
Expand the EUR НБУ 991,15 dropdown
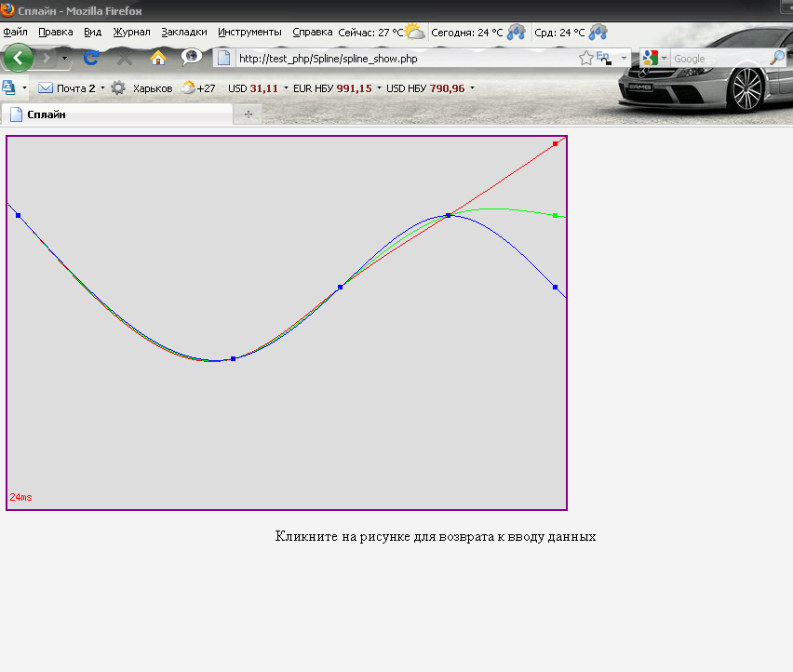click(379, 88)
